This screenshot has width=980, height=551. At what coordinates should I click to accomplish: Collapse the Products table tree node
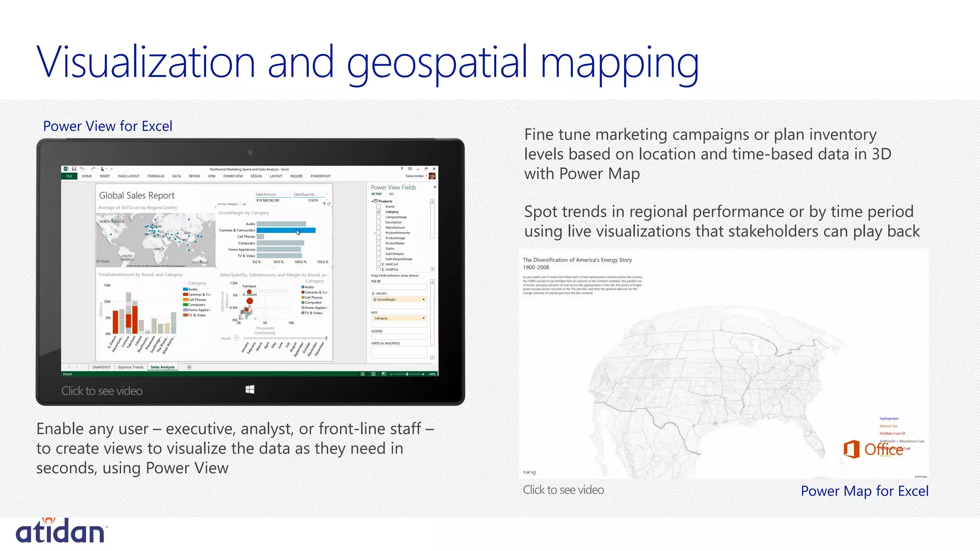[x=372, y=201]
